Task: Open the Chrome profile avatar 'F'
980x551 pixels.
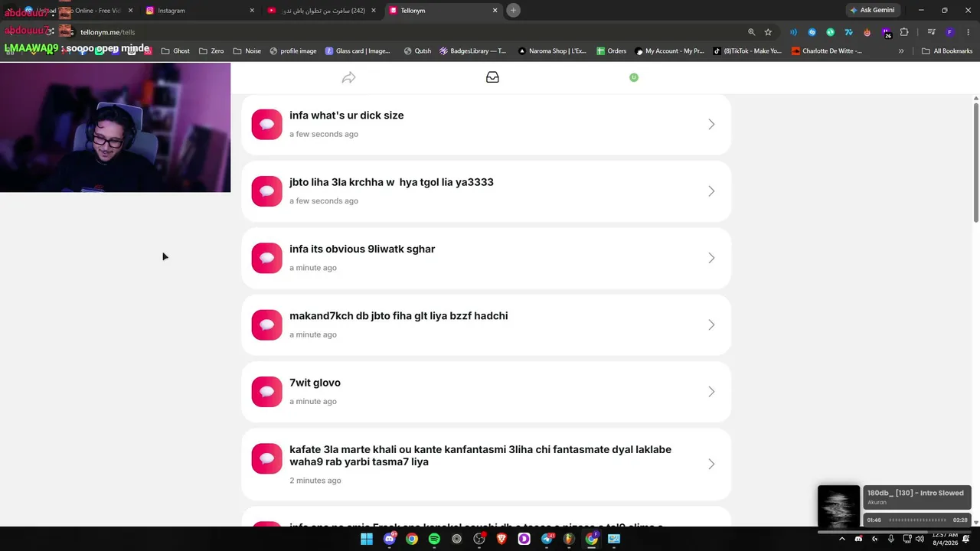Action: tap(949, 32)
